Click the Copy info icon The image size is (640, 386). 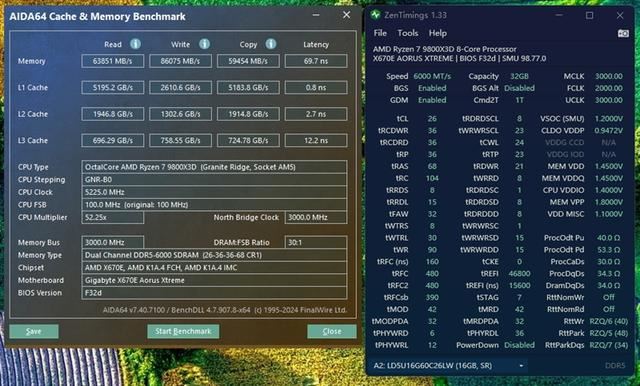(x=271, y=44)
